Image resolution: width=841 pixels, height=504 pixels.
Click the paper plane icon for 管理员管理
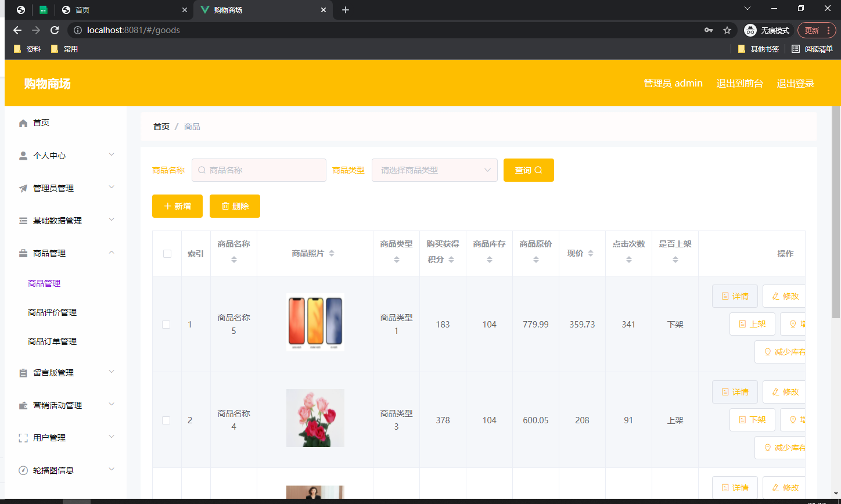(x=22, y=188)
